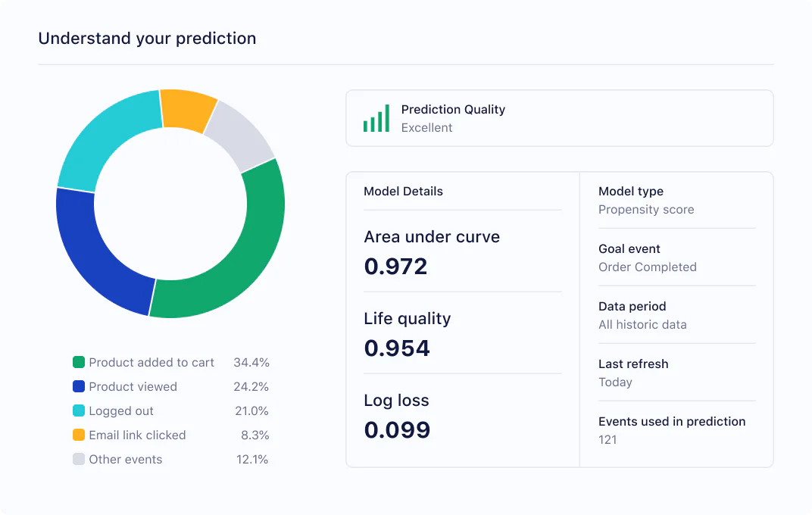Expand the Model Details section

point(402,192)
